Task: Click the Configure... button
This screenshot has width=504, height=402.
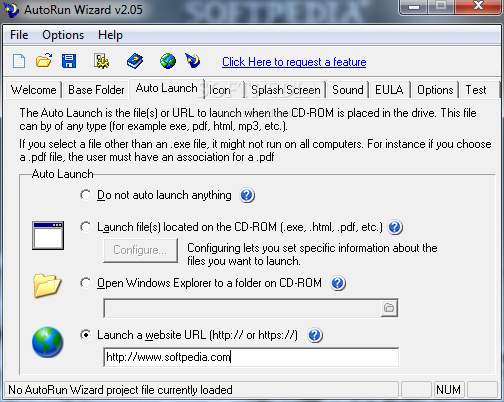Action: (x=140, y=250)
